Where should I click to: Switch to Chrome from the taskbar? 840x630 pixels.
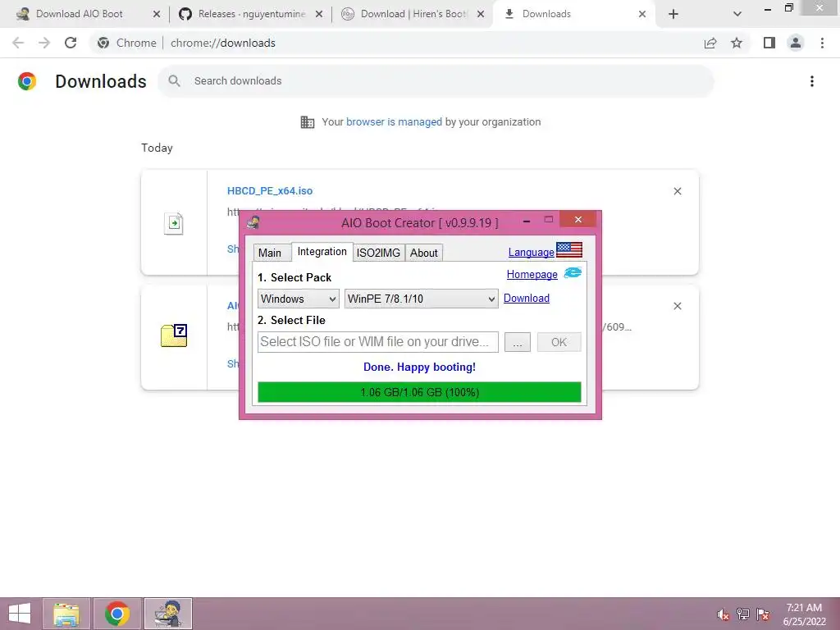(x=116, y=614)
